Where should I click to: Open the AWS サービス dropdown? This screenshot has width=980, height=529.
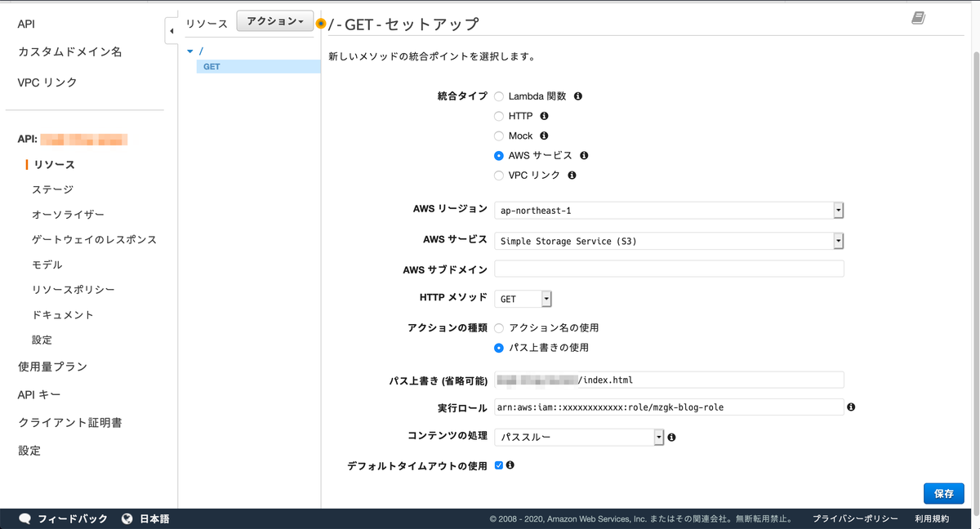(x=669, y=241)
